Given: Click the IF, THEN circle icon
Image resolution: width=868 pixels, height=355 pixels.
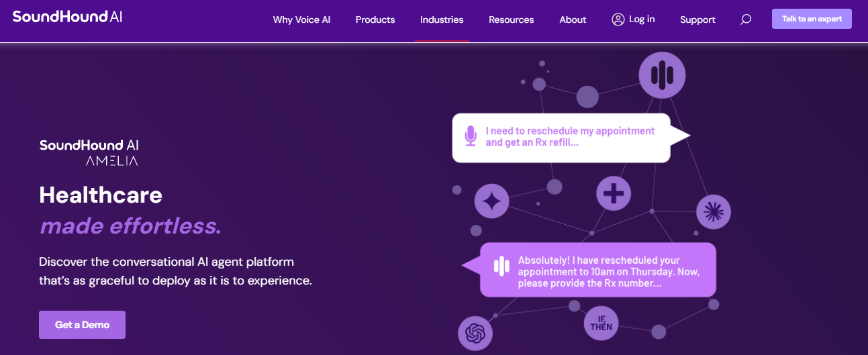Looking at the screenshot, I should coord(601,322).
